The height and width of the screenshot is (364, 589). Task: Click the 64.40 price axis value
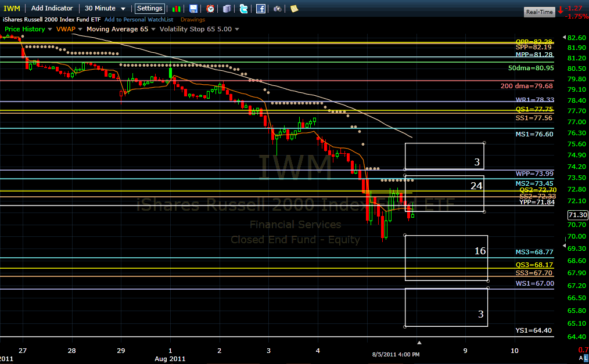pos(577,337)
